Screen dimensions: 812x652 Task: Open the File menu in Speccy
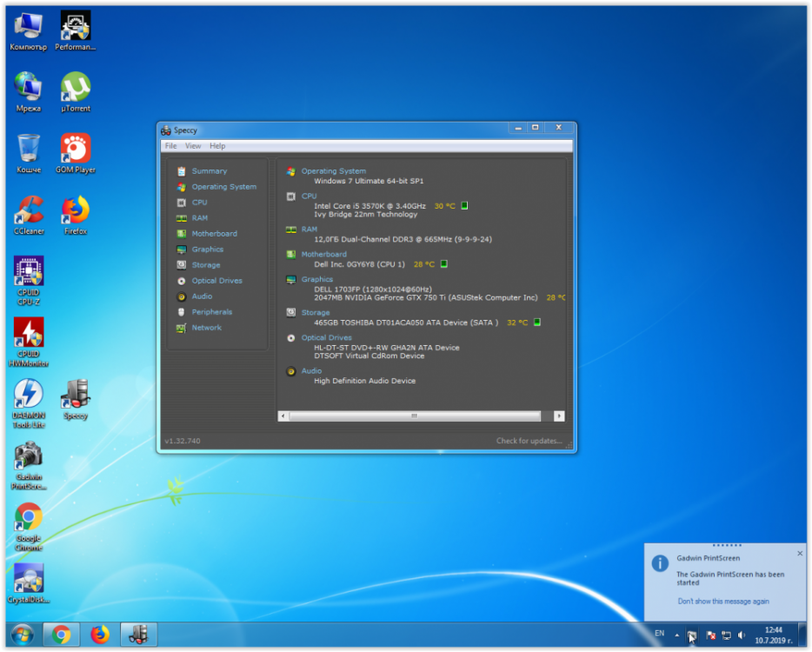coord(171,146)
